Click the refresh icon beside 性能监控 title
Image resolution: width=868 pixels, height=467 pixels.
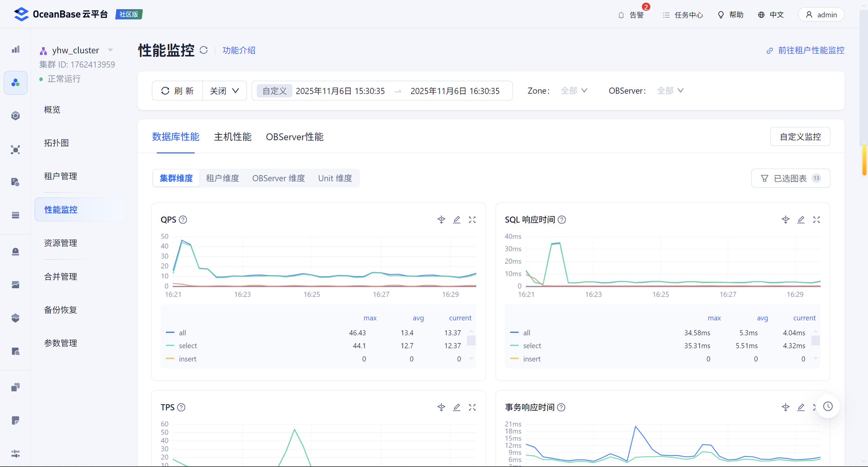(204, 50)
